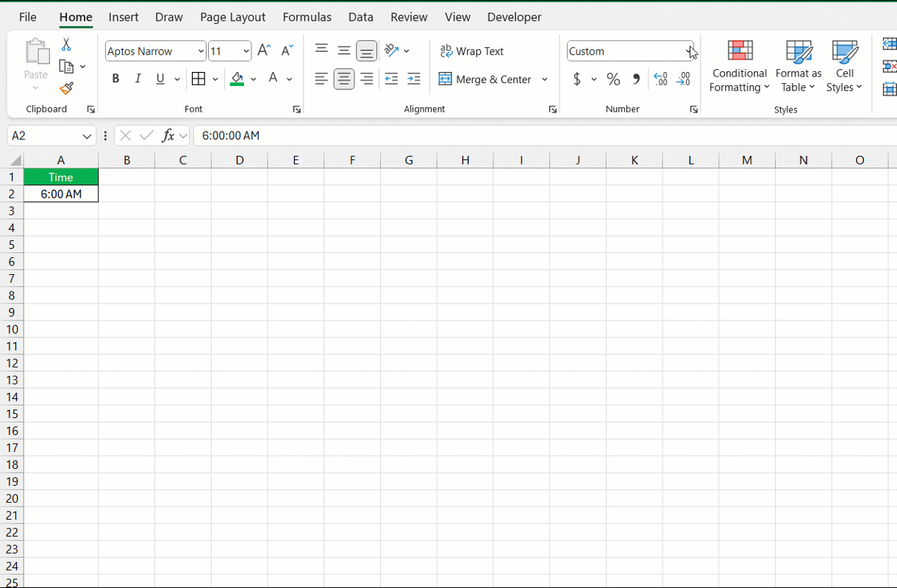Click the Cancel X in formula bar
Viewport: 897px width, 588px height.
125,135
